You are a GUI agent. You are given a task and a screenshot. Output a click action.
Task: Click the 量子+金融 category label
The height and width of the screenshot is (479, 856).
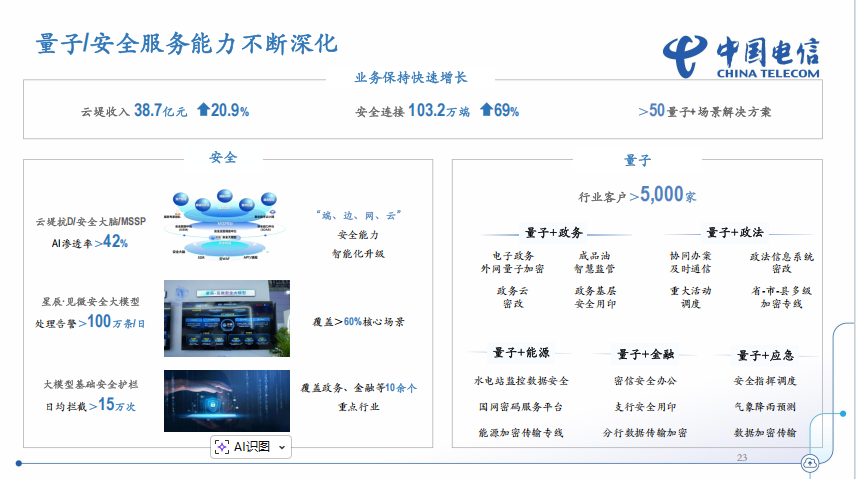[x=645, y=353]
